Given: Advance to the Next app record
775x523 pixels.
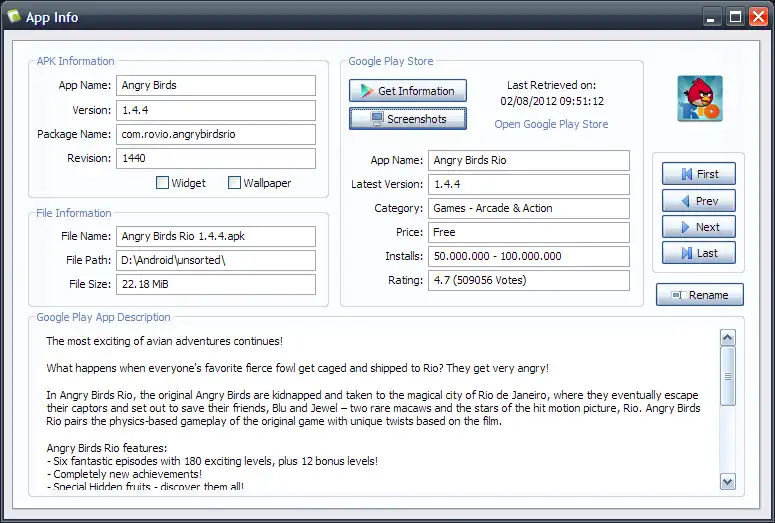Looking at the screenshot, I should 698,227.
